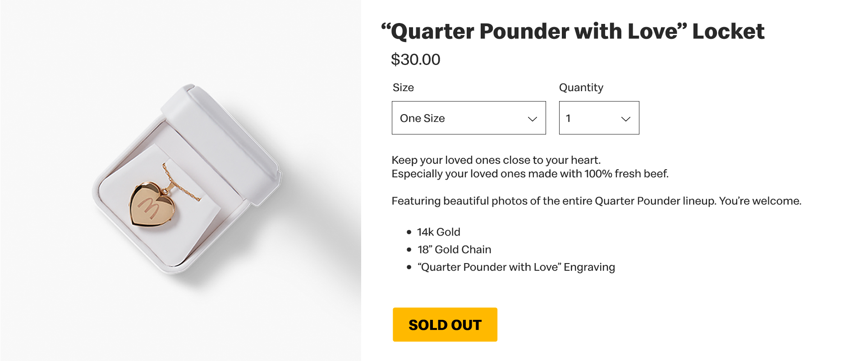This screenshot has width=868, height=361.
Task: Open the One Size dropdown
Action: pyautogui.click(x=468, y=118)
